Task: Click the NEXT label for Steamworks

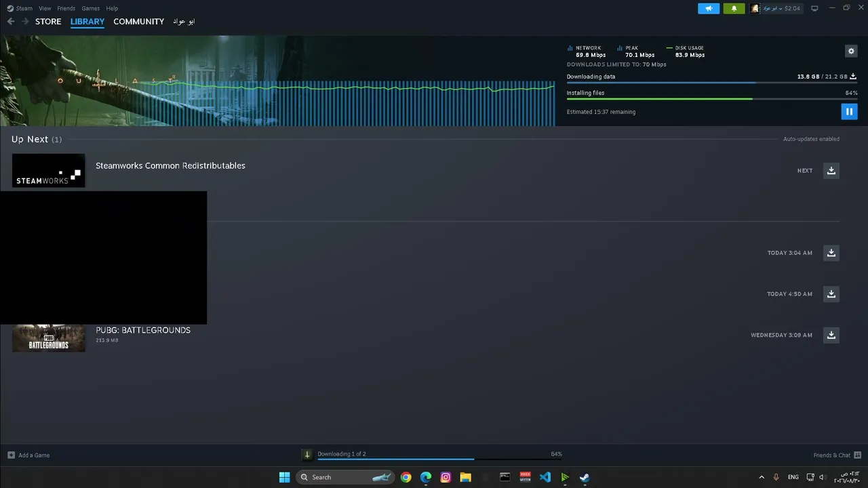Action: [805, 171]
